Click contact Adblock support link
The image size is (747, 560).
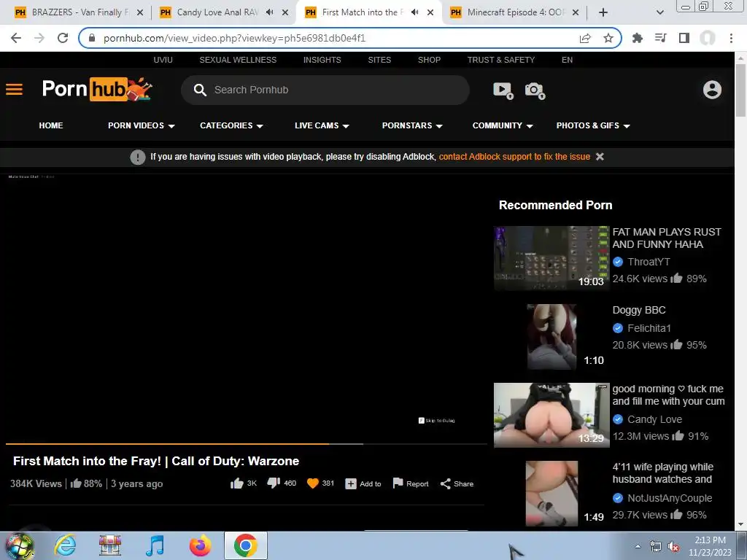click(x=514, y=157)
